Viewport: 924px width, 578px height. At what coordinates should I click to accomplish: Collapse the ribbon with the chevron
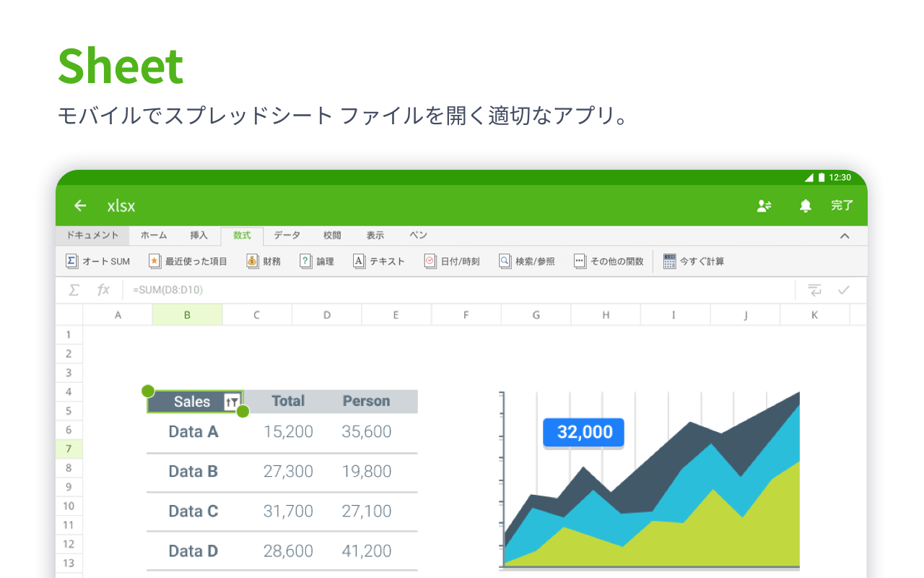(844, 236)
